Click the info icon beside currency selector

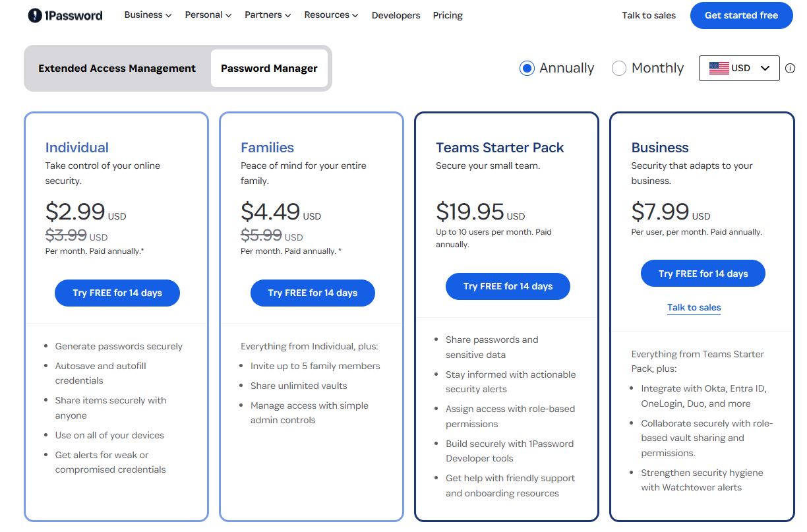point(790,68)
